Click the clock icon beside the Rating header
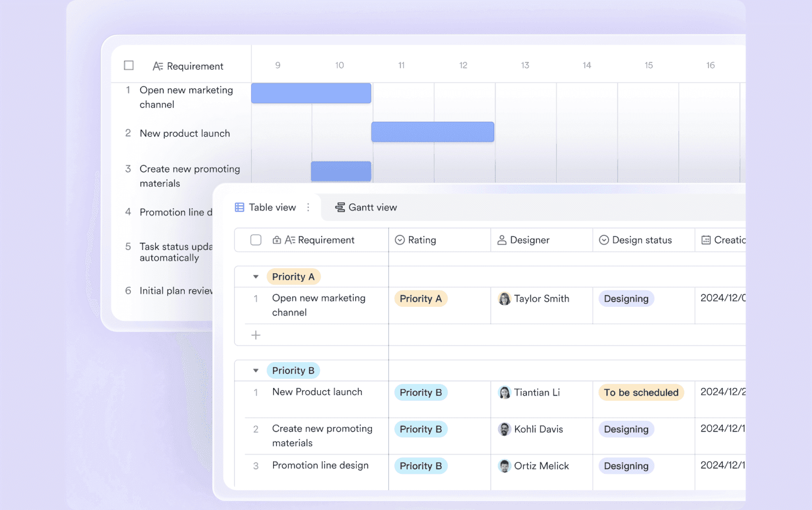The image size is (812, 510). (x=400, y=240)
